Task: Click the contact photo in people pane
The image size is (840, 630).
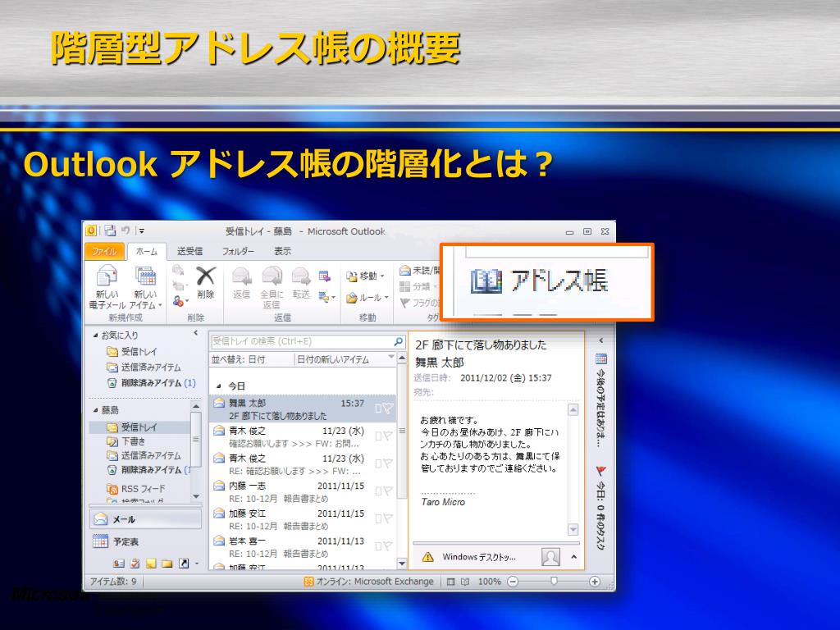Action: click(x=550, y=557)
